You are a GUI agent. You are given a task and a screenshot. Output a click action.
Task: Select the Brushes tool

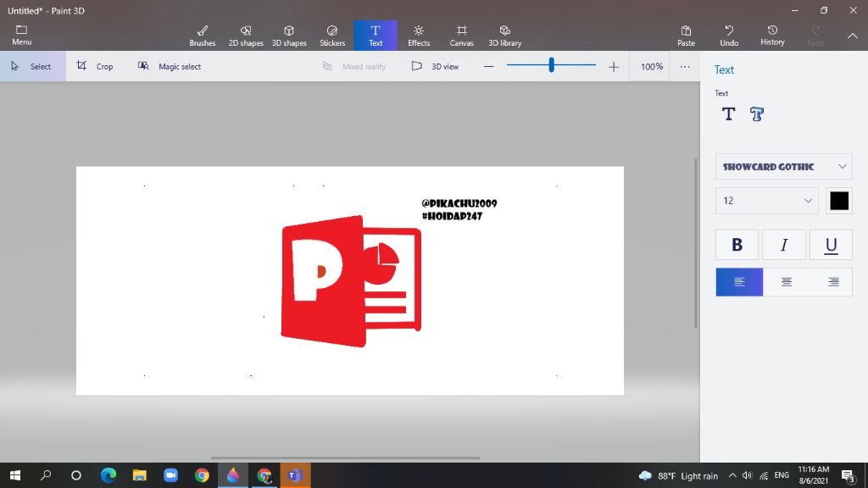point(202,36)
